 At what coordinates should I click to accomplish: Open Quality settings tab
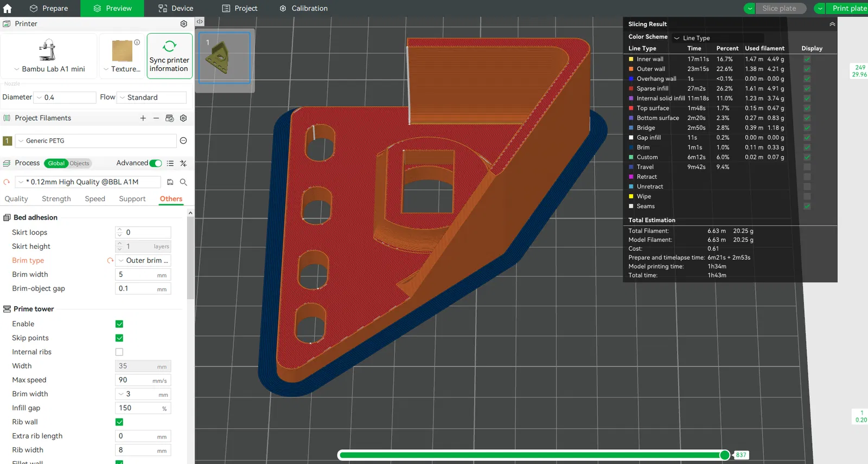[16, 199]
